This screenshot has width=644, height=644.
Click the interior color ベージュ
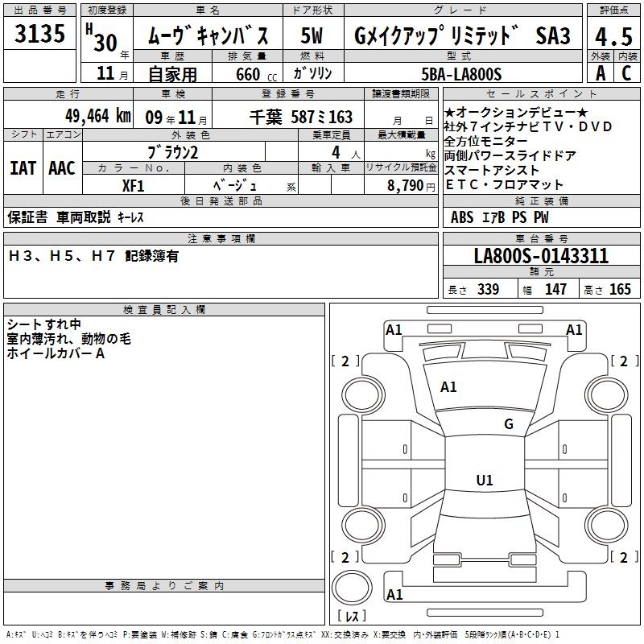click(235, 186)
